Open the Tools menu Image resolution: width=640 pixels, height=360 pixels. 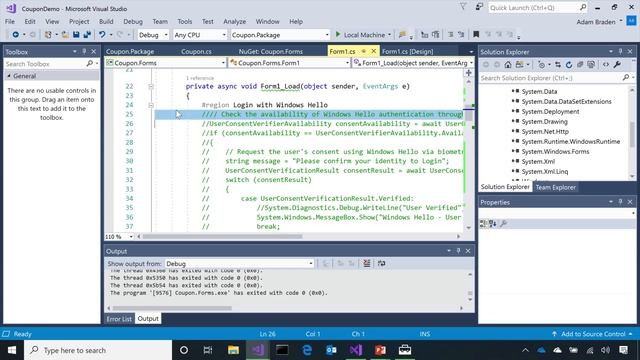click(184, 22)
